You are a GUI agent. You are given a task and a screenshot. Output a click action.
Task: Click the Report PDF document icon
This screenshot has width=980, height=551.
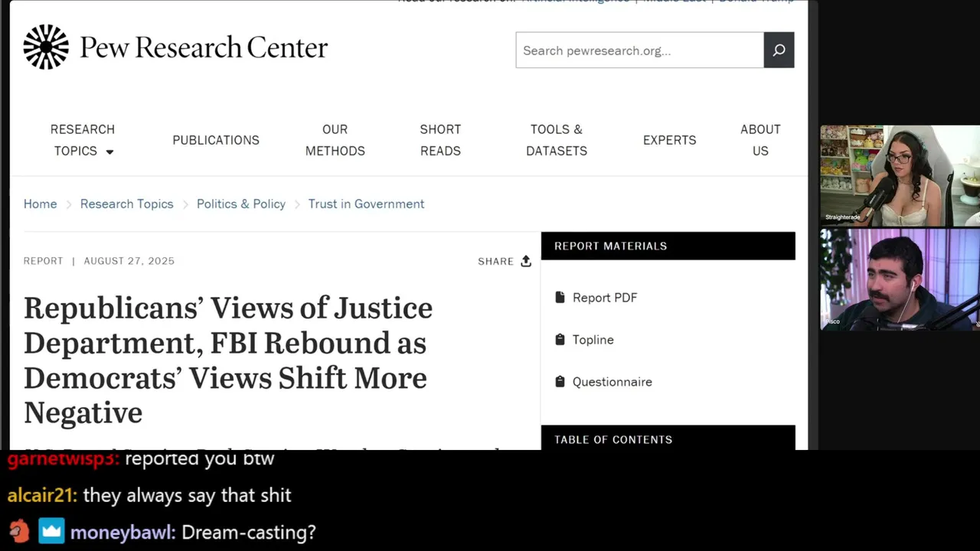point(560,298)
